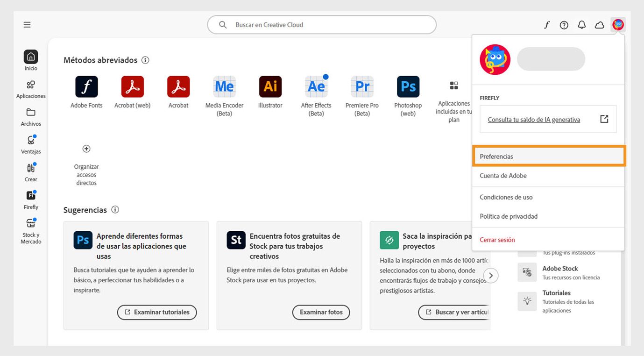Launch the Adobe Fonts shortcut
Viewport: 644px width, 356px height.
point(86,86)
